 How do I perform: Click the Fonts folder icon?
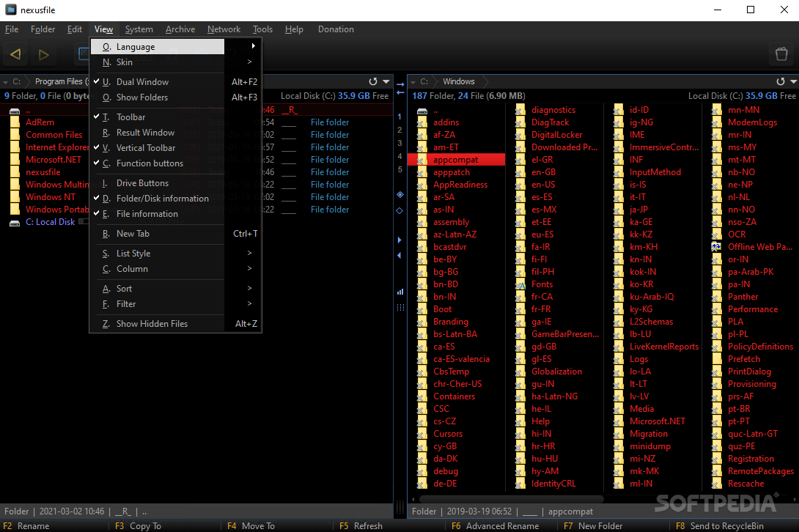[x=520, y=284]
